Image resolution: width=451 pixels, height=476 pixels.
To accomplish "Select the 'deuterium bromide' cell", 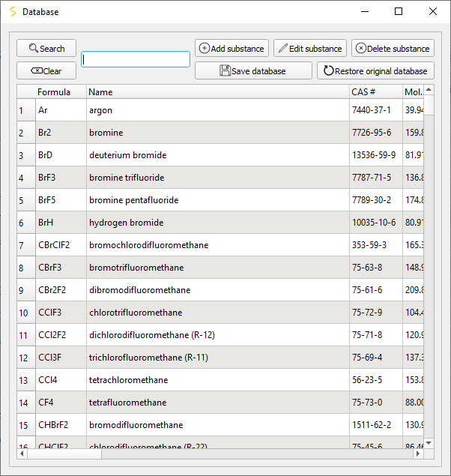I will click(218, 155).
